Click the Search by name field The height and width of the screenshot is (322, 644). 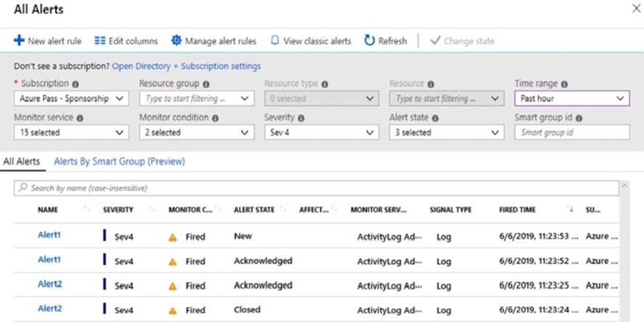click(x=318, y=188)
